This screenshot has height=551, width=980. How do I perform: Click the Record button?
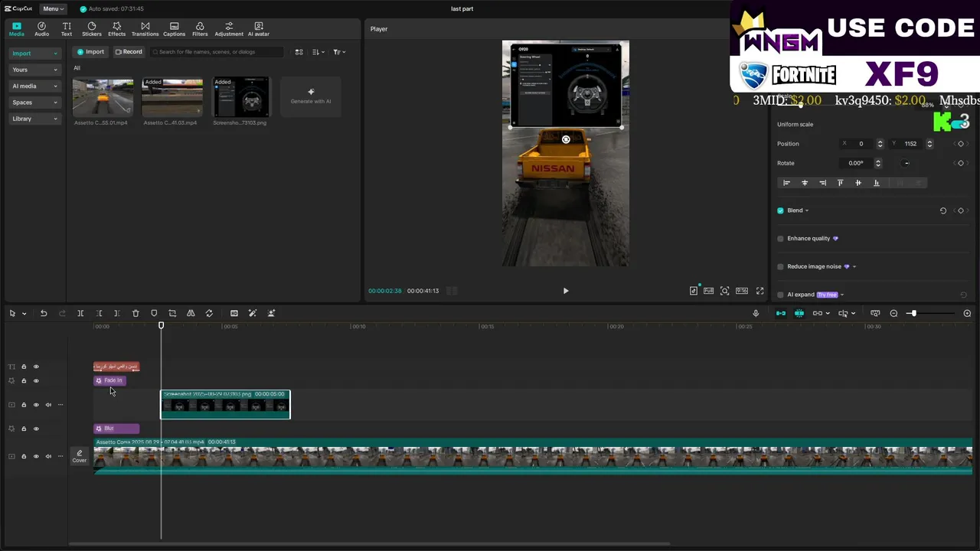pos(129,52)
